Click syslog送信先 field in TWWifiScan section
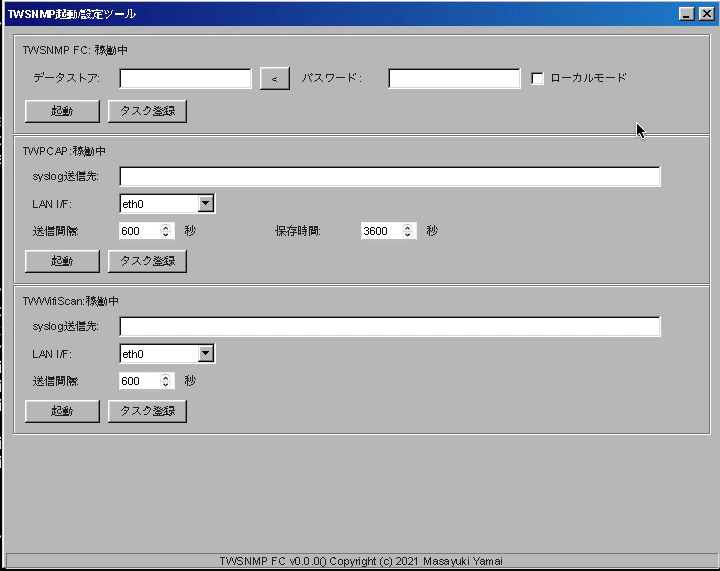 390,326
